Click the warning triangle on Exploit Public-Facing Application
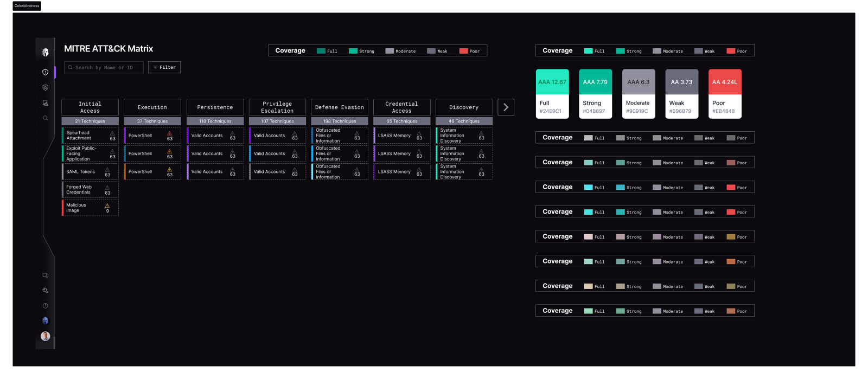Viewport: 868px width, 379px height. click(112, 151)
